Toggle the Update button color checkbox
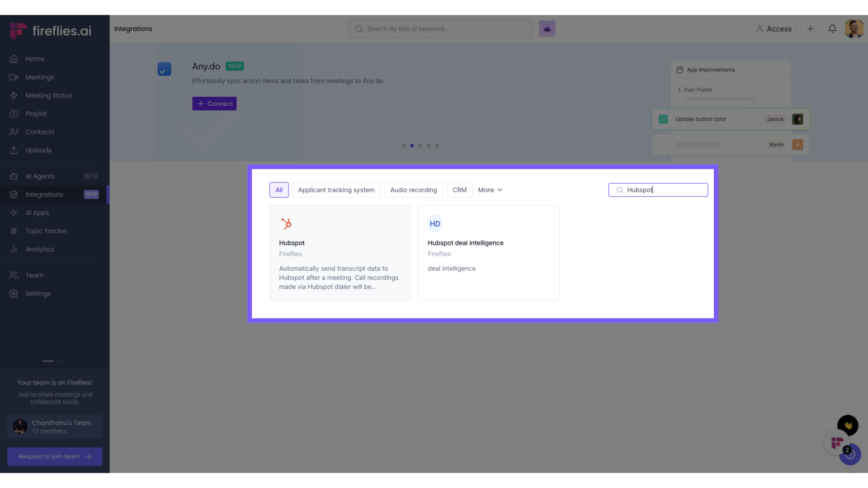Screen dimensions: 868x488 point(663,119)
